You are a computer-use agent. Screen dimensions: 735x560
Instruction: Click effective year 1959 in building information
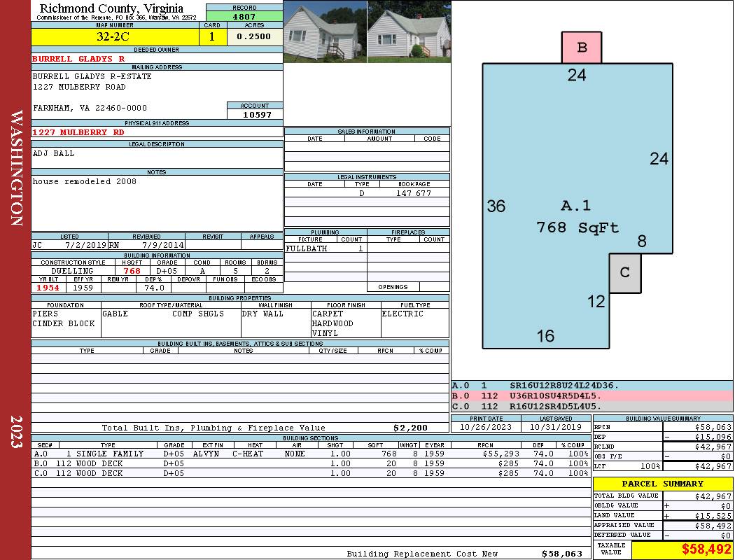83,288
